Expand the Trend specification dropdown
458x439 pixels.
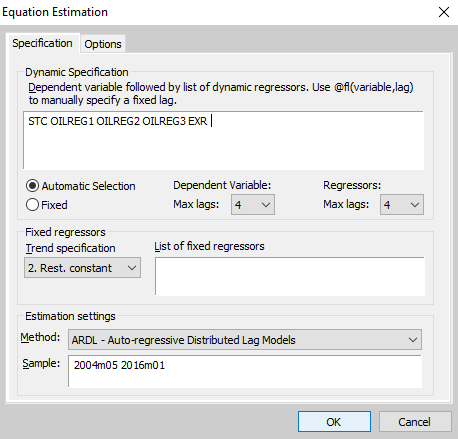pos(82,268)
